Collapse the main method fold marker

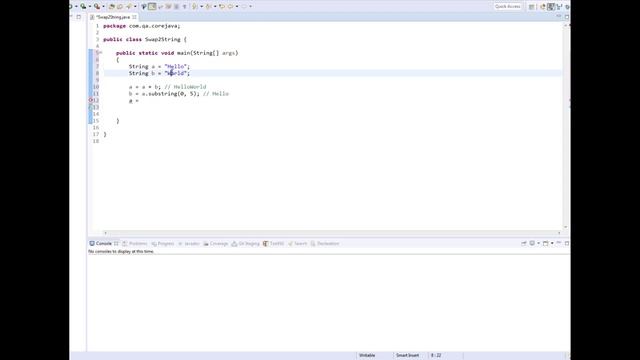(x=100, y=53)
